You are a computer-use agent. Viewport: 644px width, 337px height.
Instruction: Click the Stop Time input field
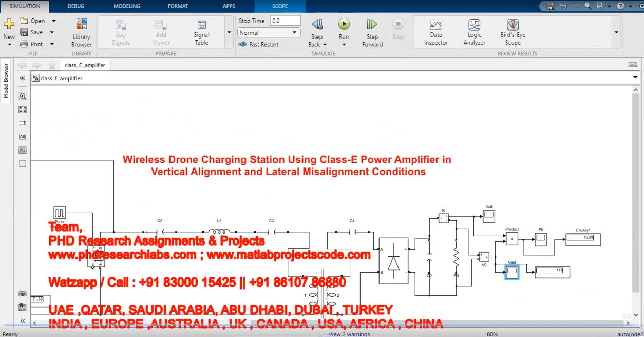[285, 21]
